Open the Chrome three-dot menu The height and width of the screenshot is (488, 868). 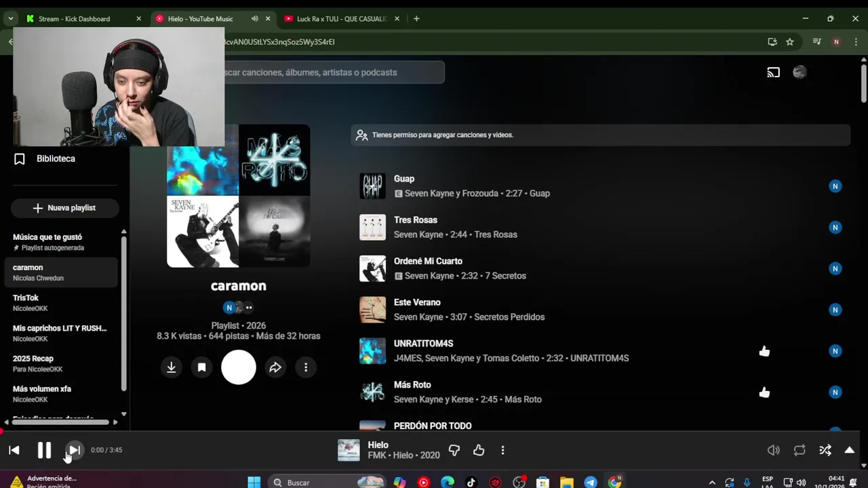coord(854,42)
